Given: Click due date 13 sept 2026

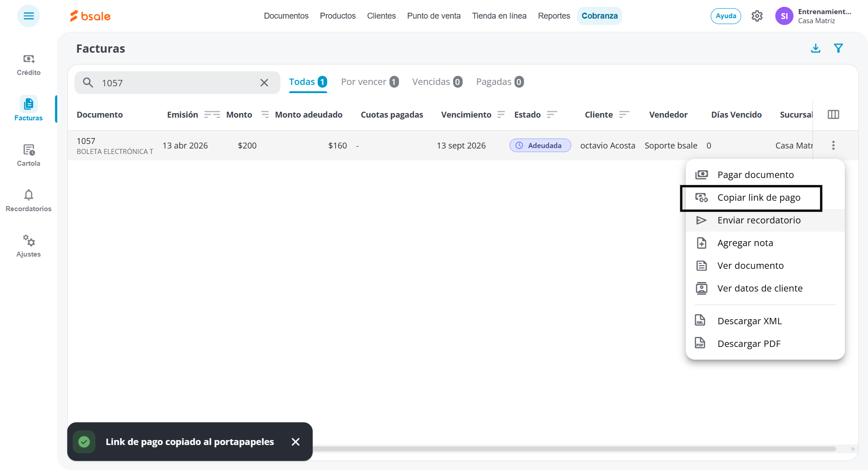Looking at the screenshot, I should coord(461,145).
